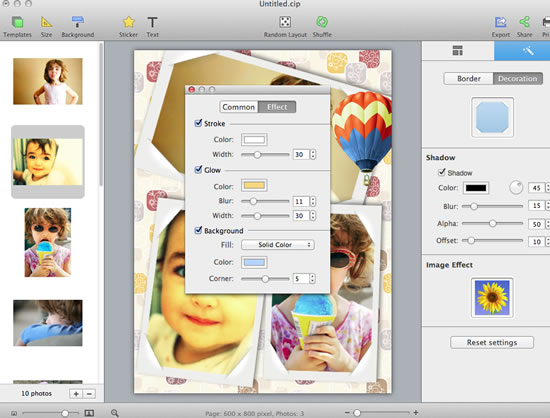Image resolution: width=550 pixels, height=418 pixels.
Task: Switch to the Border tab
Action: coord(469,79)
